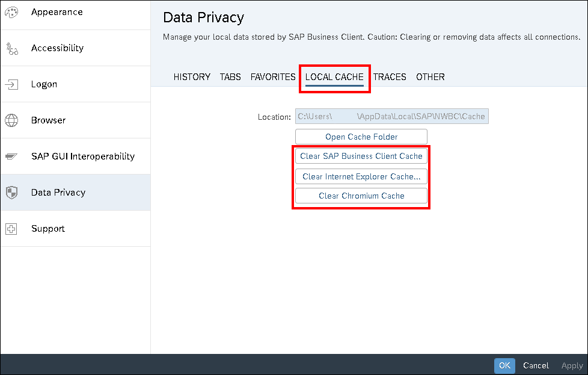Open the FAVORITES tab

tap(273, 77)
